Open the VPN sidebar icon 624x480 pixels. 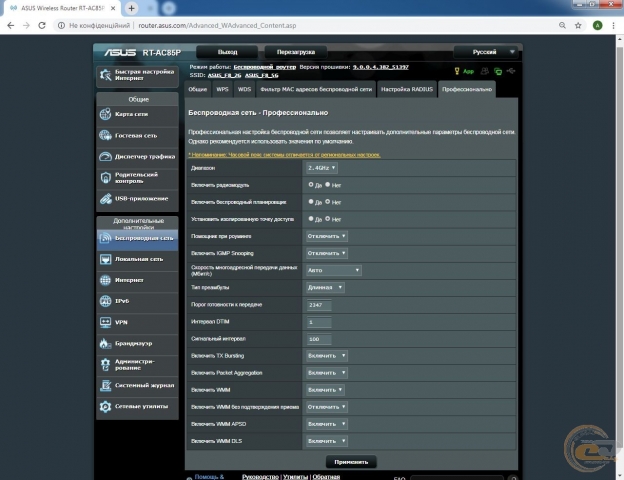[105, 322]
